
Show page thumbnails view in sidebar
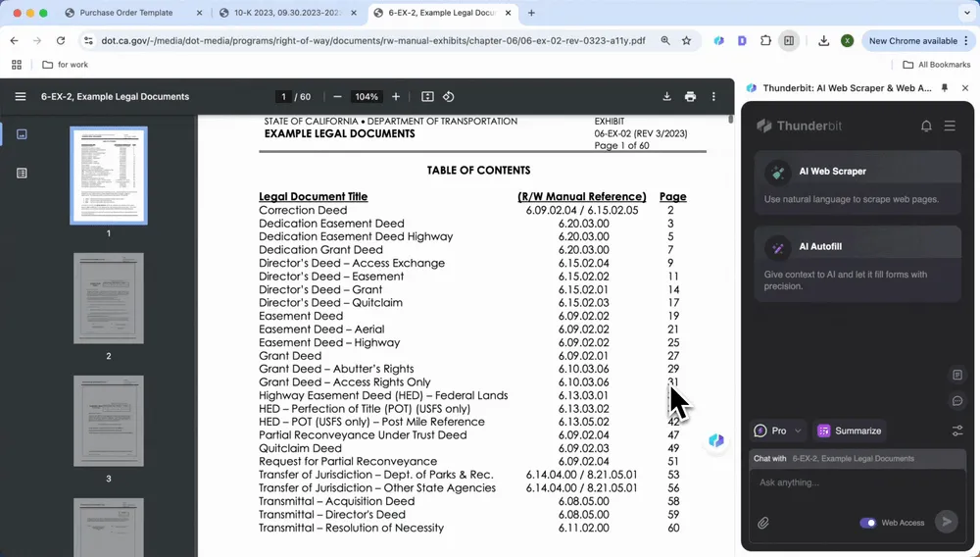click(22, 134)
